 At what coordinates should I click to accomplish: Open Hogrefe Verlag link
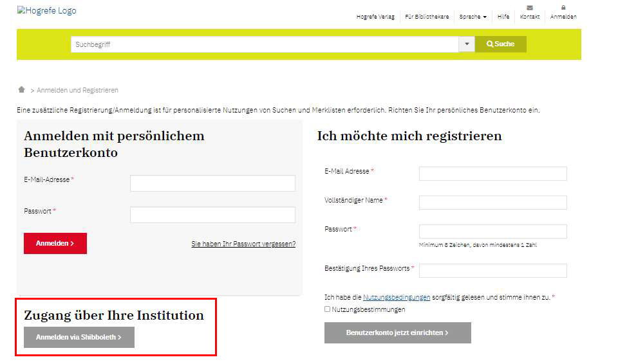pos(375,17)
